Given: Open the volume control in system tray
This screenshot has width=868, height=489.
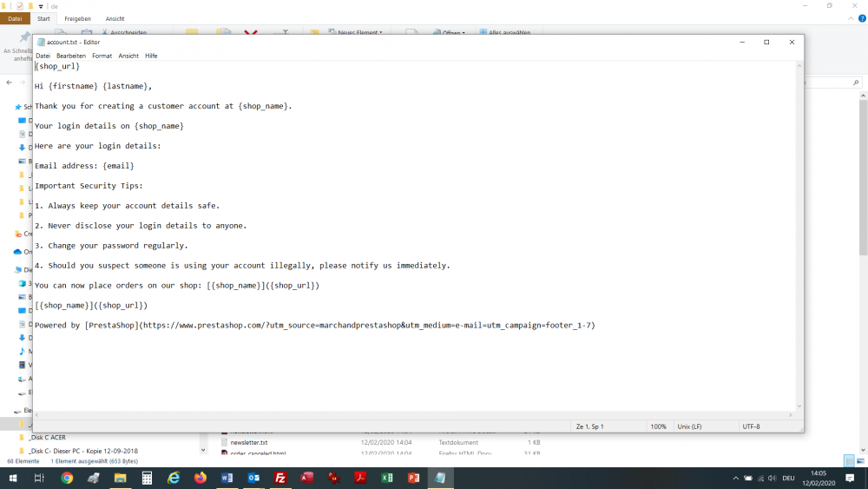Looking at the screenshot, I should click(x=773, y=478).
